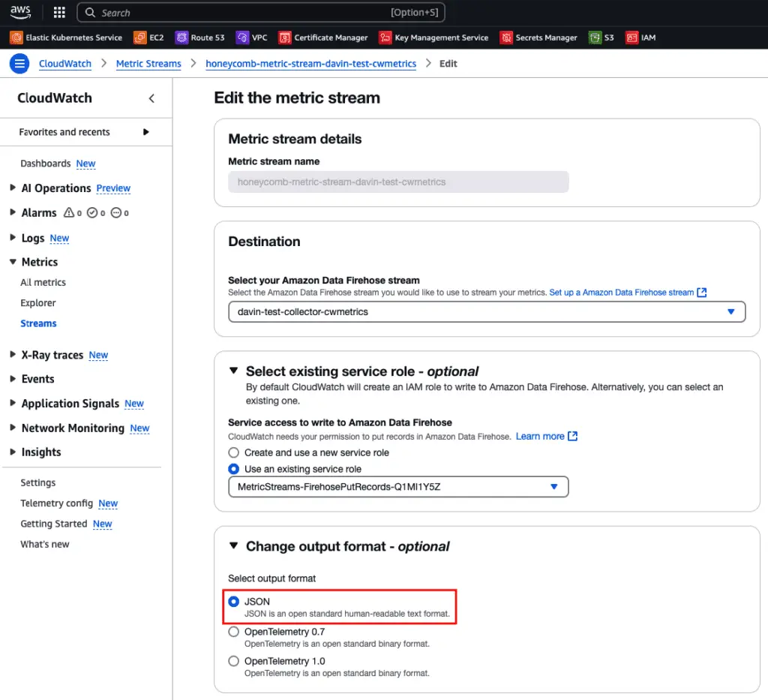Click in the AWS search field
Image resolution: width=768 pixels, height=700 pixels.
pyautogui.click(x=240, y=13)
